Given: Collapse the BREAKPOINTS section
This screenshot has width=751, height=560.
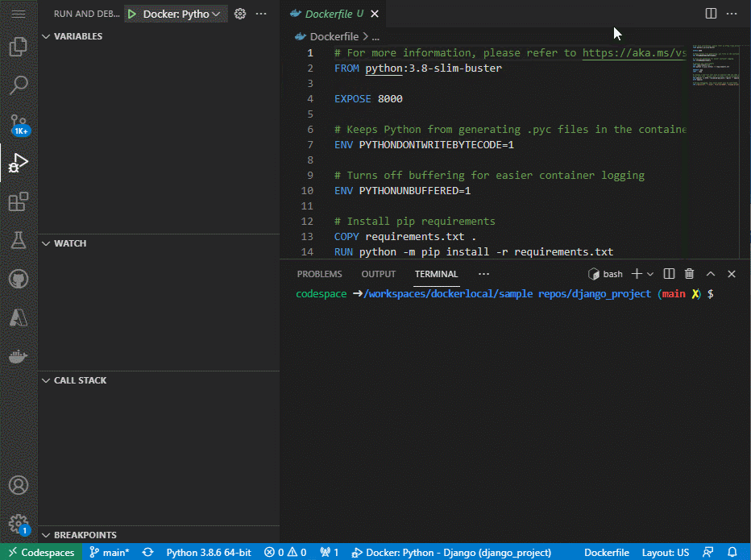Looking at the screenshot, I should 80,535.
